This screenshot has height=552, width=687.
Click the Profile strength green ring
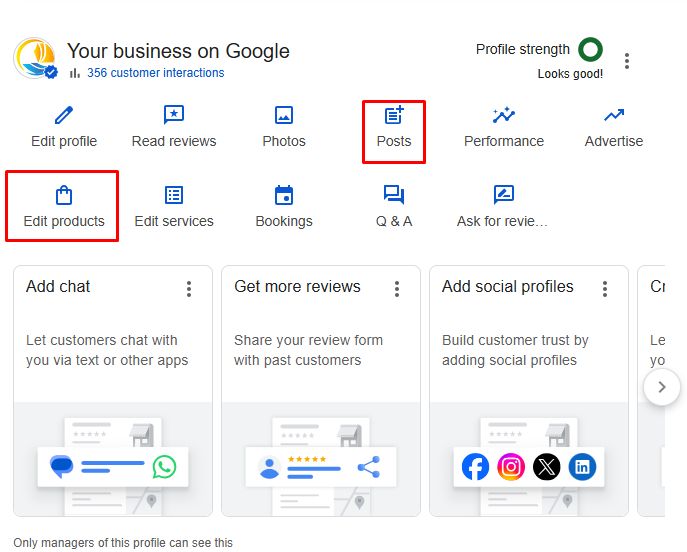coord(590,50)
